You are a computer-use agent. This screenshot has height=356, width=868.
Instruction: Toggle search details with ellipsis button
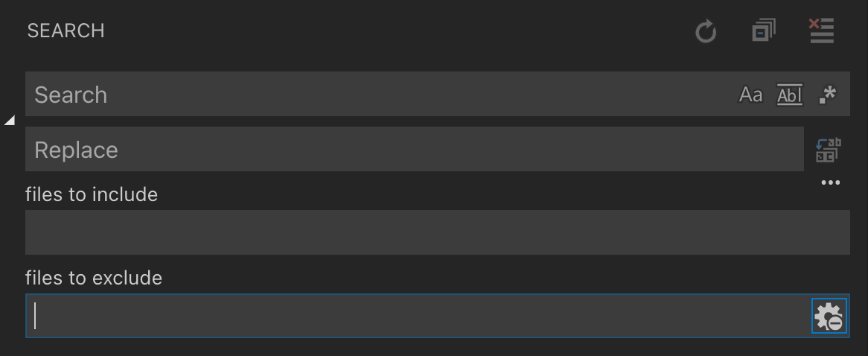coord(830,182)
